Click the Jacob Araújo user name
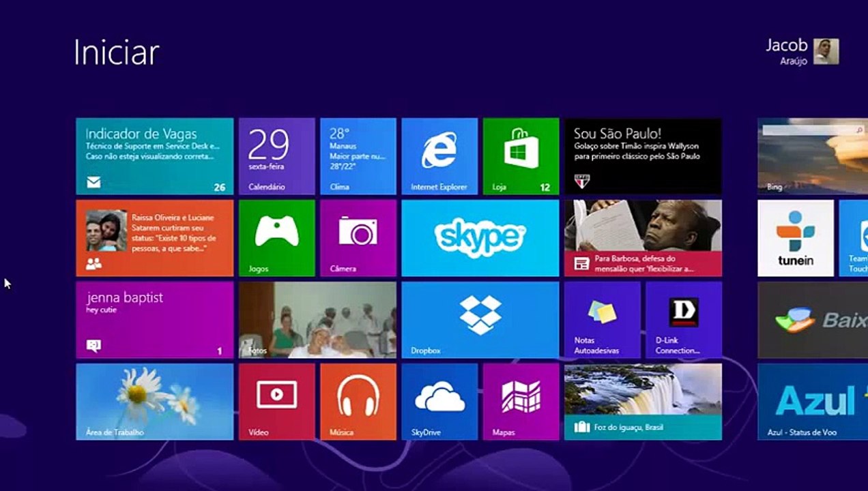 787,51
